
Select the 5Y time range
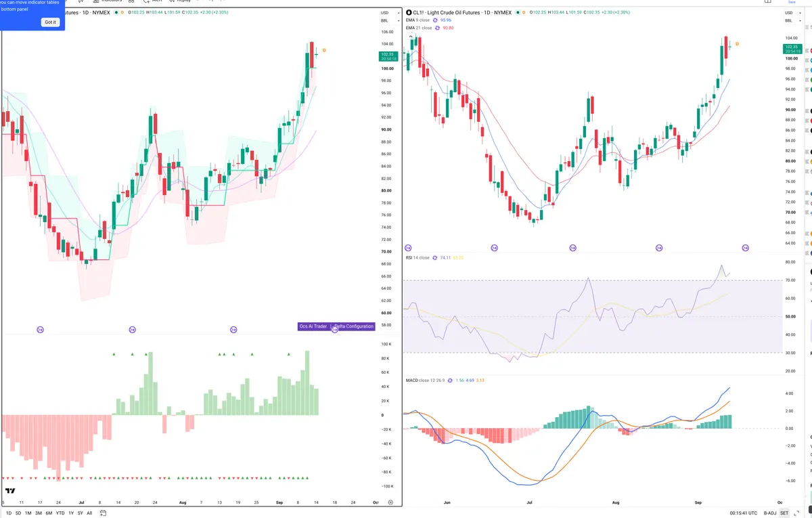coord(81,513)
